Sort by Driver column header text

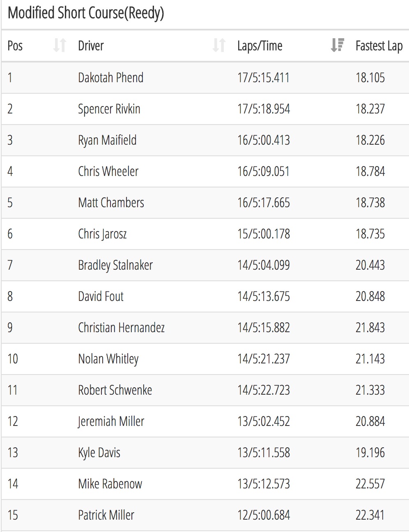point(91,46)
